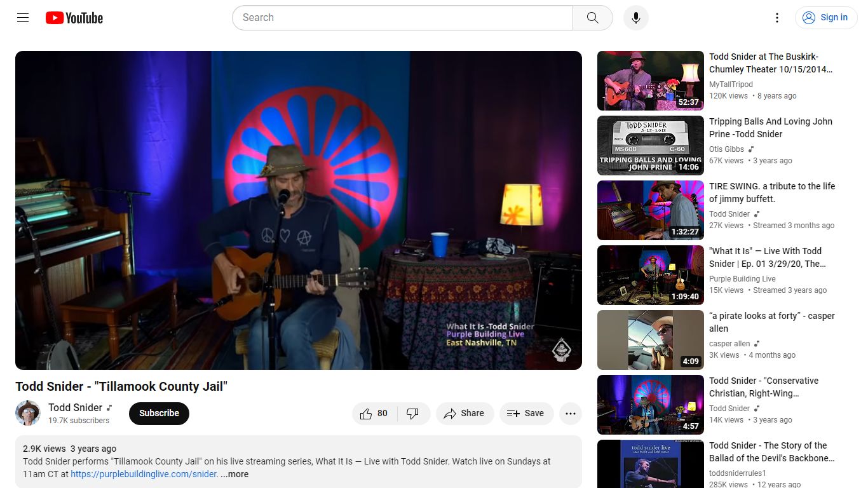This screenshot has width=868, height=488.
Task: Open Buskirk-Chumley Theater video thumbnail
Action: (651, 81)
